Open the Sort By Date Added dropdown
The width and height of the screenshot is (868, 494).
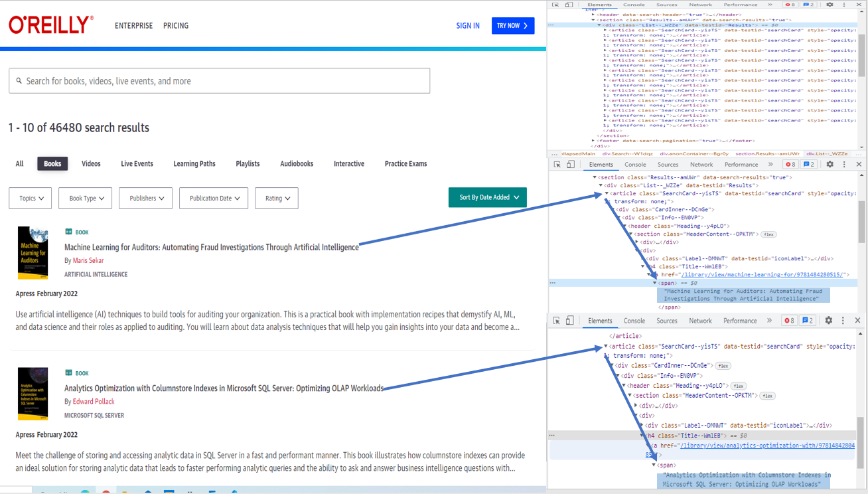coord(488,197)
